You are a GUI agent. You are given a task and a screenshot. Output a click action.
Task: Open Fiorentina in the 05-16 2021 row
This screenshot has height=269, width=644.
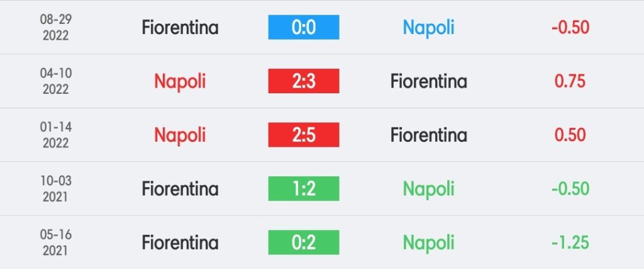(180, 243)
